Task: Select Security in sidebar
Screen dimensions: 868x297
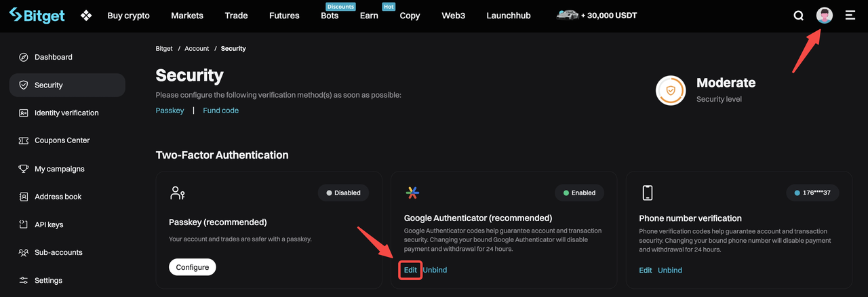Action: point(67,85)
